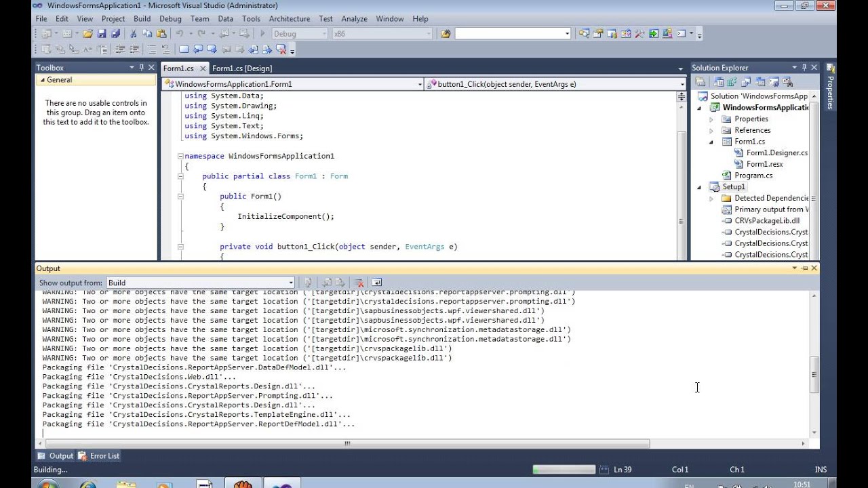Screen dimensions: 868x488
Task: Open the Launch Conditions Editor from Solution Explorer toolbar
Action: 787,82
